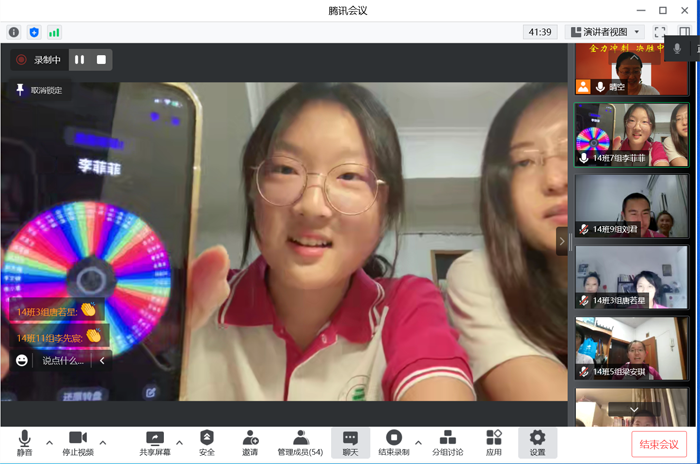This screenshot has width=700, height=464.
Task: Click the muted mic icon on 14班9组刘君
Action: pyautogui.click(x=583, y=229)
